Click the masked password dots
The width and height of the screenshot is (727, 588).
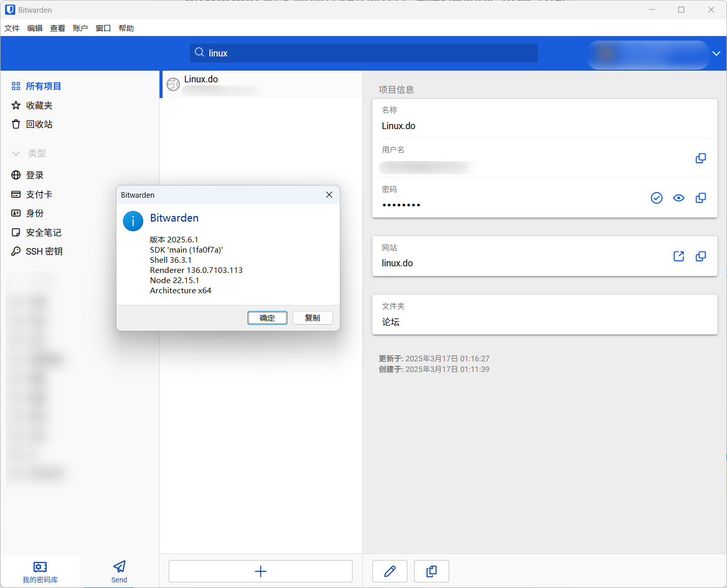[x=401, y=205]
